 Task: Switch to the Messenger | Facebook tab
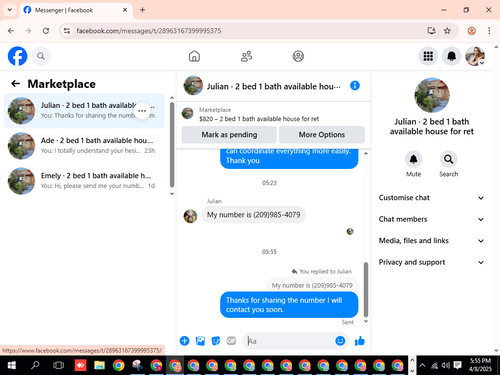[x=76, y=10]
